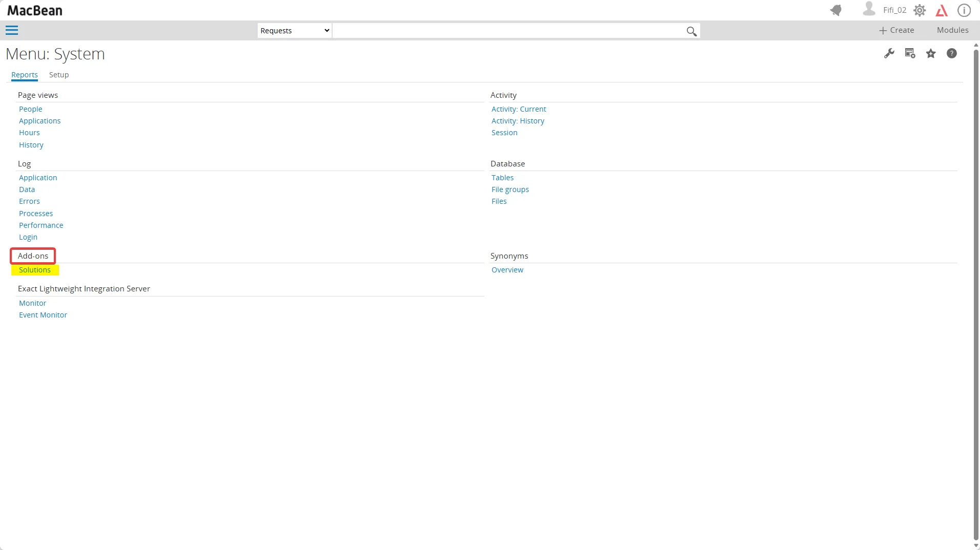Click the red Exact logo icon

click(x=942, y=10)
